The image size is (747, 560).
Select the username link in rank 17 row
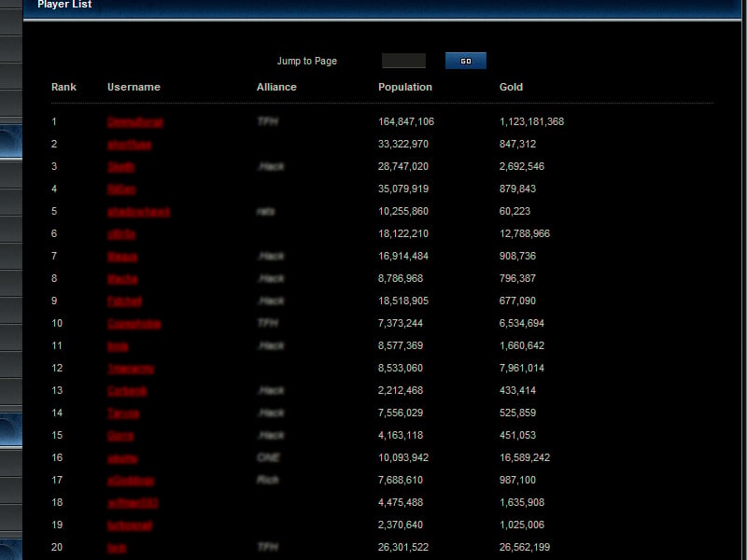(x=131, y=480)
